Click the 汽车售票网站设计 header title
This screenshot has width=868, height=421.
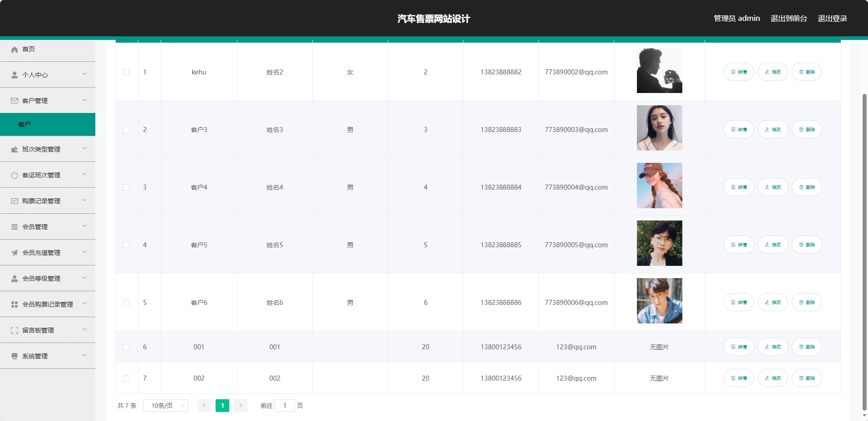pos(434,19)
